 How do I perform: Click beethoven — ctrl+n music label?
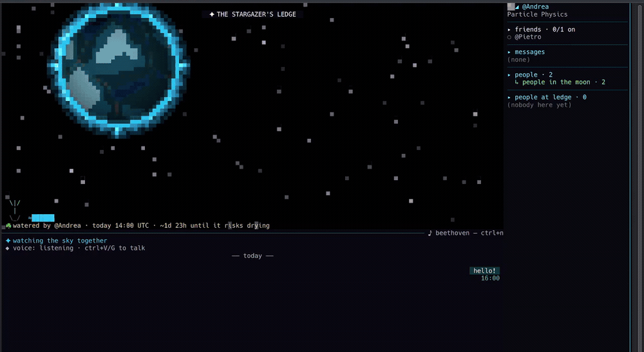tap(469, 233)
